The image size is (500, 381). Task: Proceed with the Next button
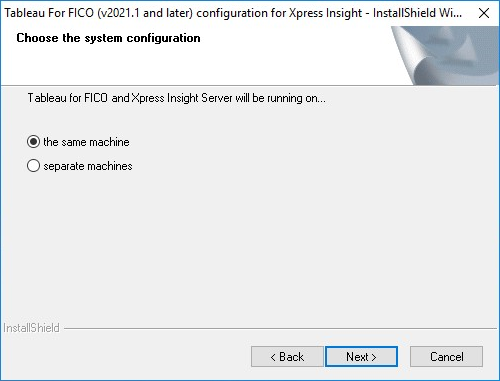tap(361, 357)
